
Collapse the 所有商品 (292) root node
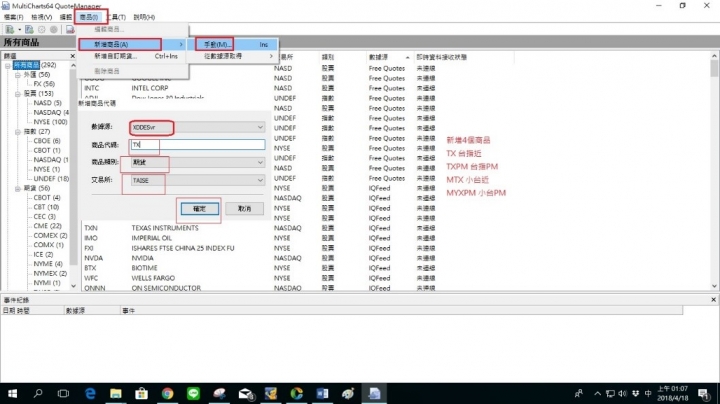7,66
